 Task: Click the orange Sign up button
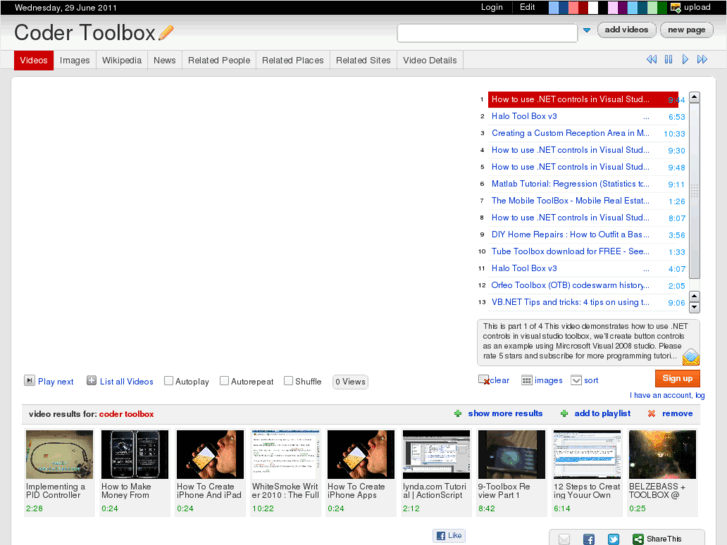(x=677, y=378)
